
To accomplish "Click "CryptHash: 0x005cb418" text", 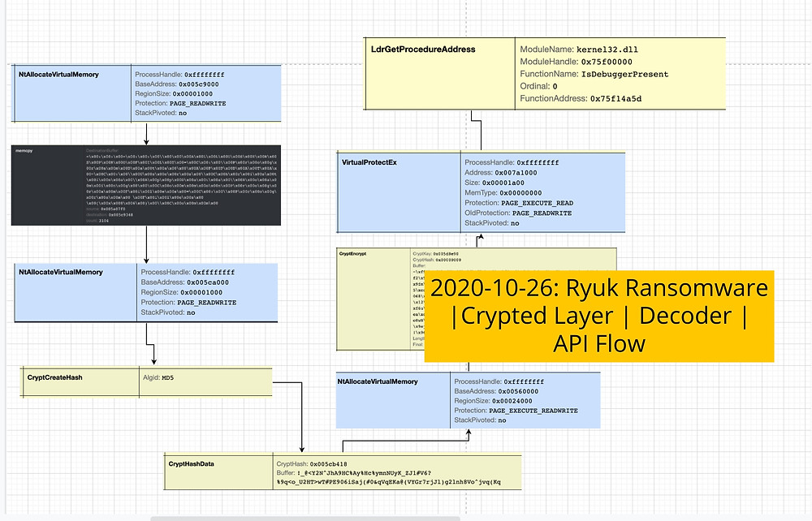I will click(x=312, y=464).
